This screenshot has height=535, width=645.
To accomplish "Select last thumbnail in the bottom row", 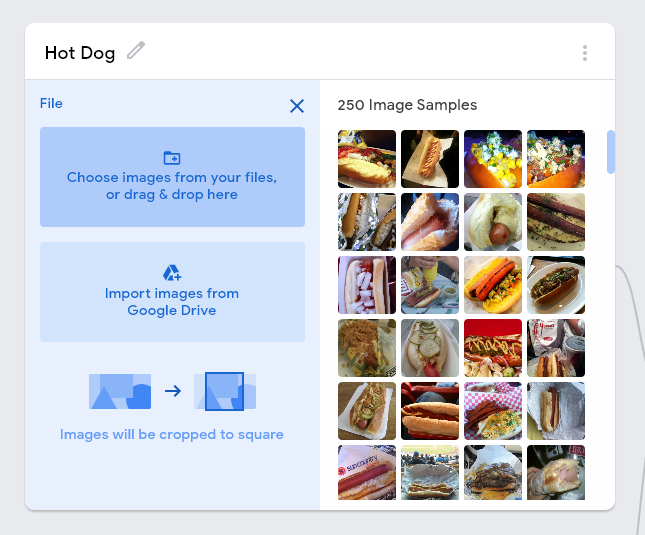I will pyautogui.click(x=556, y=472).
